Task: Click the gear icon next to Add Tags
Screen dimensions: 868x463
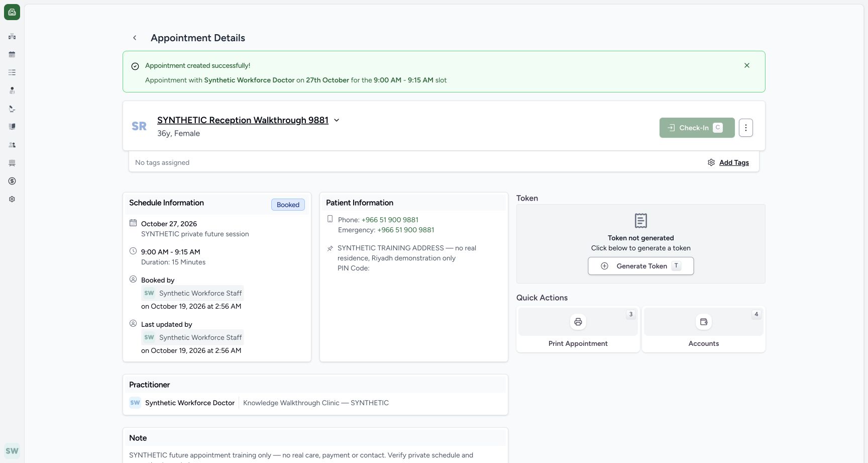Action: [711, 162]
